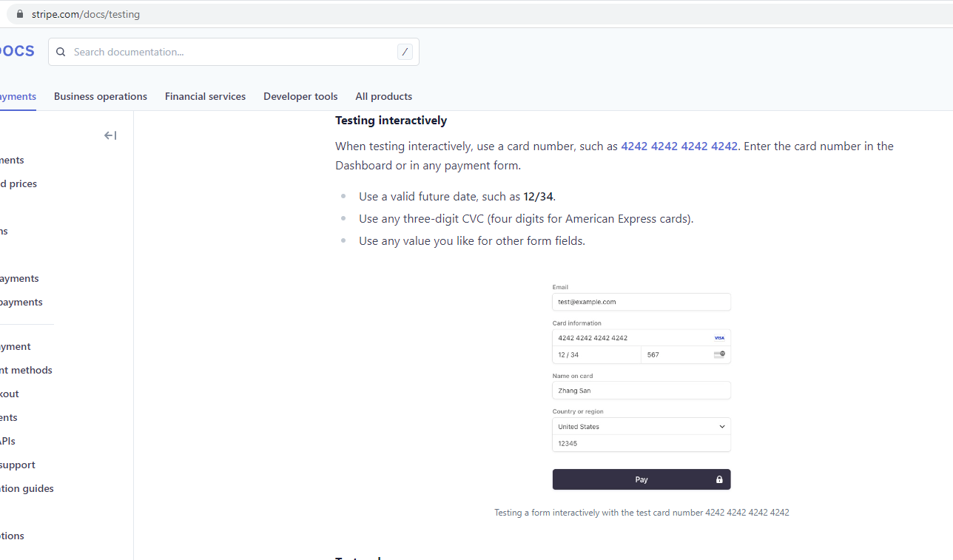This screenshot has height=560, width=953.
Task: Open the Country or region dropdown chevron
Action: (722, 427)
